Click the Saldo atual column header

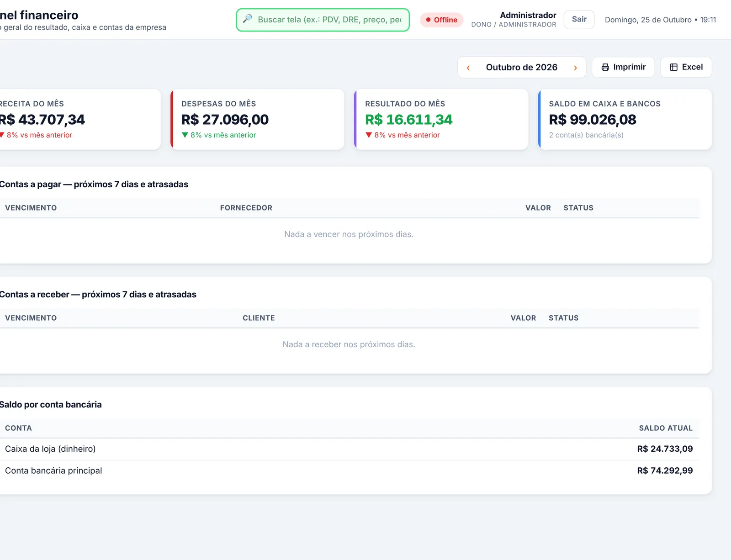[x=666, y=428]
